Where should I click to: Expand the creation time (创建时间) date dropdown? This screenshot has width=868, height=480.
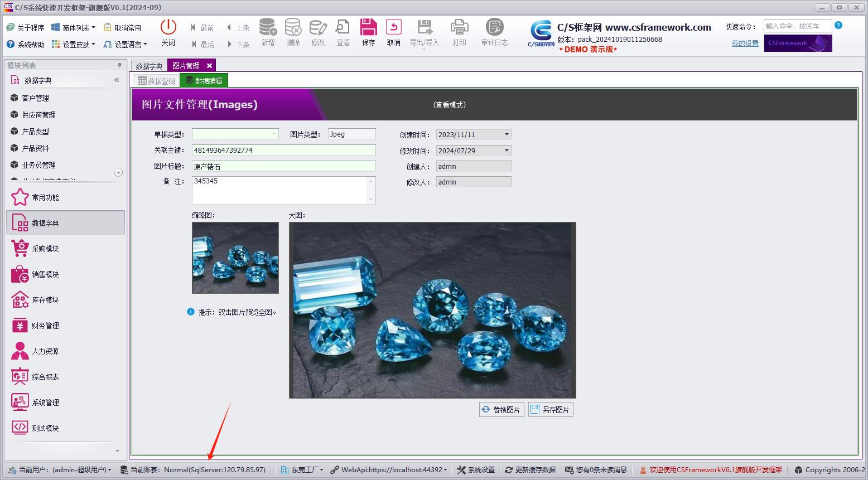[x=507, y=134]
